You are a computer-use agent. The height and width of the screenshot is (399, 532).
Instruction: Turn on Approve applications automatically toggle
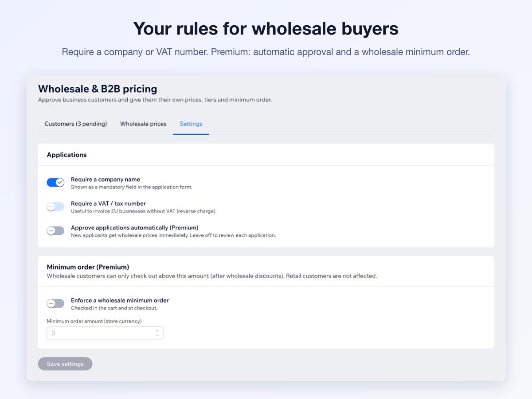[x=55, y=231]
